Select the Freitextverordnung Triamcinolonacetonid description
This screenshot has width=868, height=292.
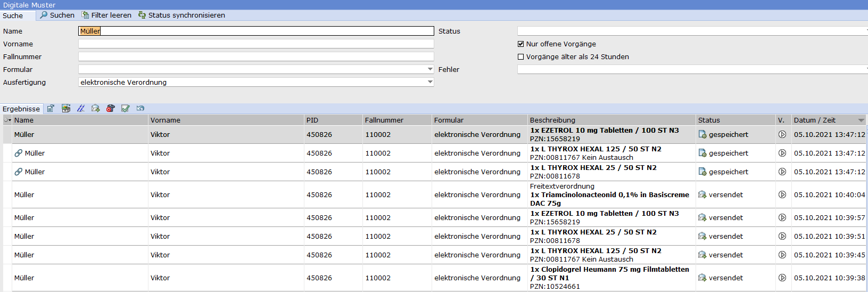point(609,194)
